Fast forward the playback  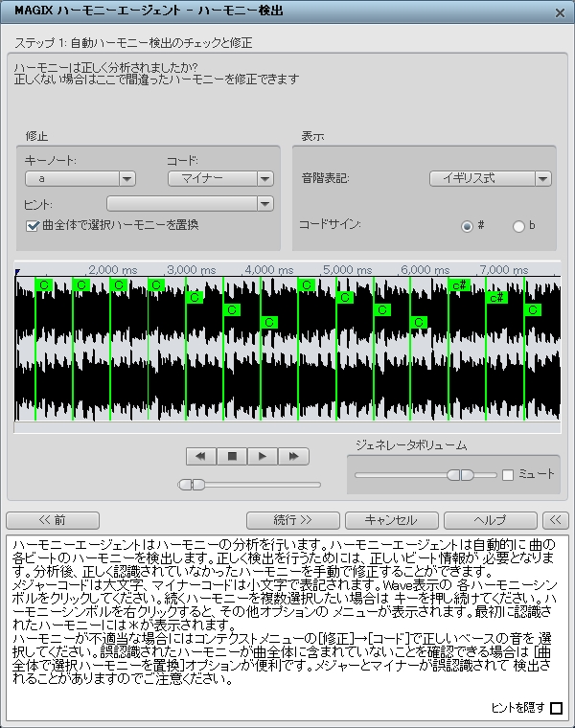click(293, 456)
